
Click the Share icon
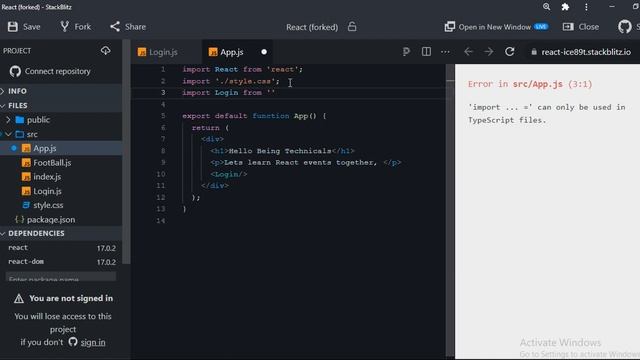tap(115, 27)
